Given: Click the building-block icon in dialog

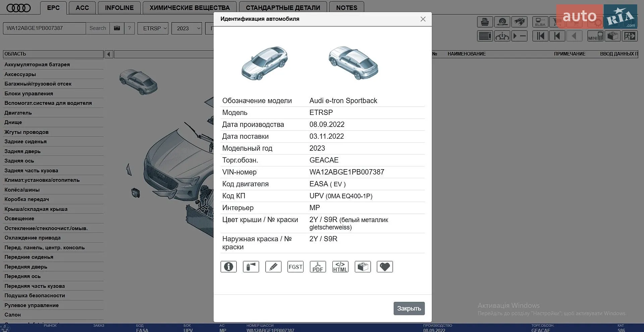Looking at the screenshot, I should 363,267.
